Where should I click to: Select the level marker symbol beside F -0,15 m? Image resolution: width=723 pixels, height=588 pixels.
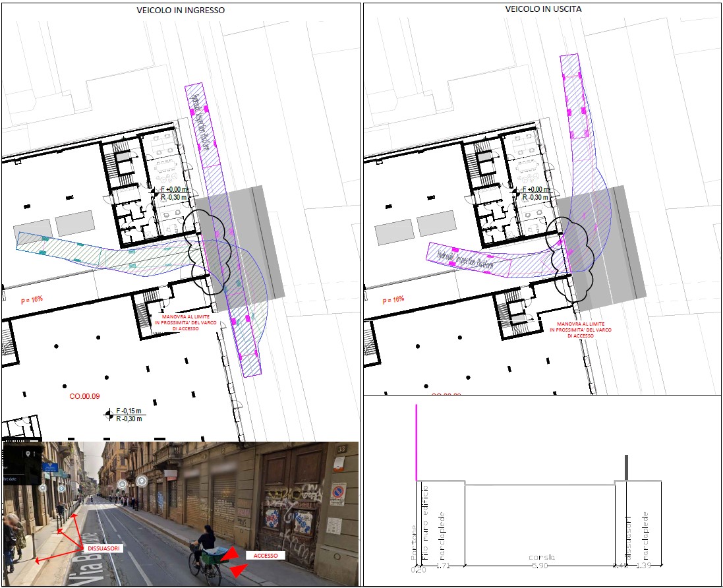click(x=109, y=415)
